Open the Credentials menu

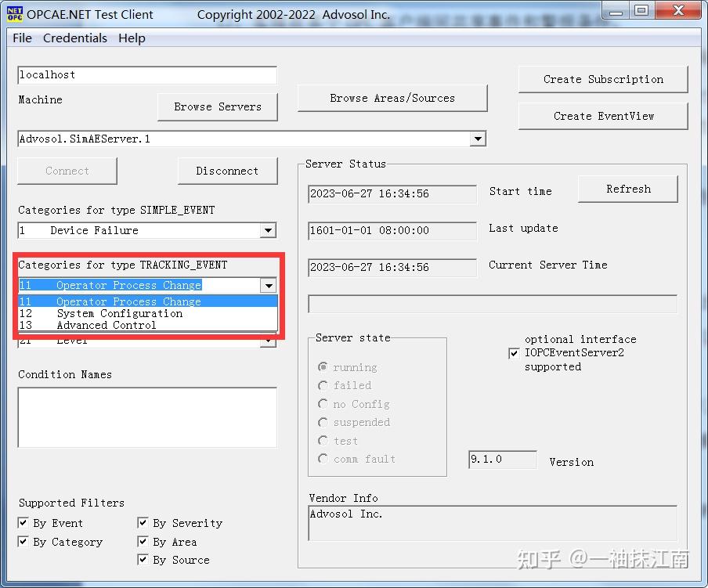pyautogui.click(x=75, y=38)
